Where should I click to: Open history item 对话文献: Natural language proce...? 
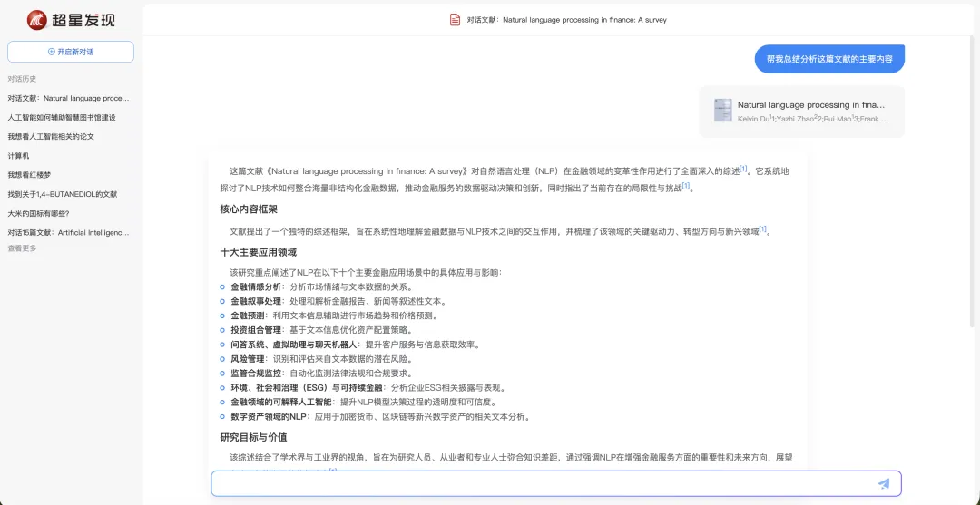click(69, 98)
